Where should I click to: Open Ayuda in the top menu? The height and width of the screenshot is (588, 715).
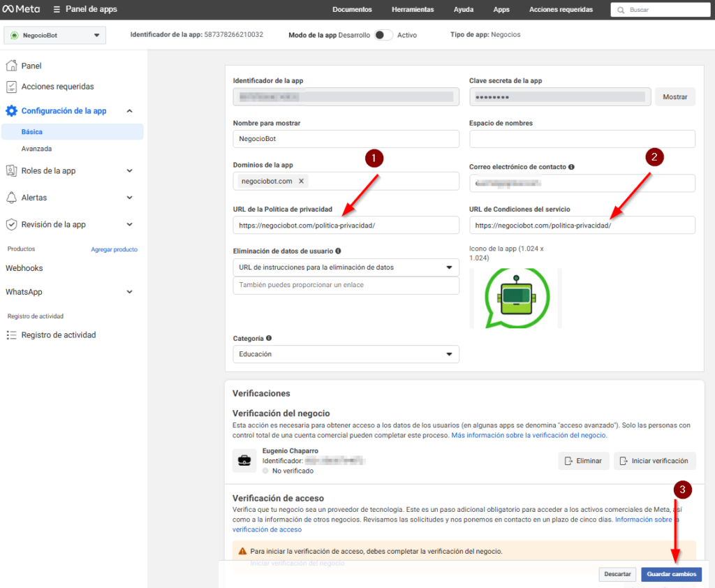click(x=464, y=10)
